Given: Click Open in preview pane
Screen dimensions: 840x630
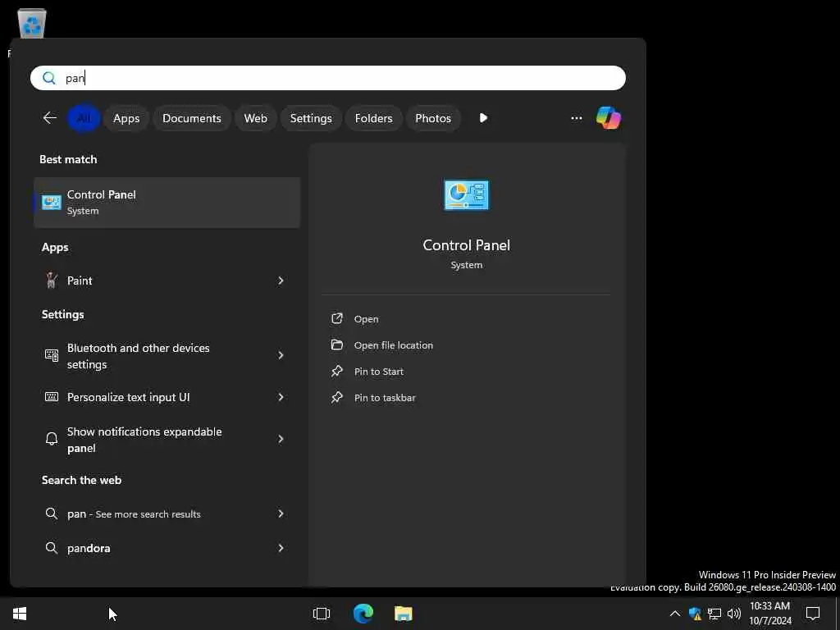Looking at the screenshot, I should tap(366, 319).
